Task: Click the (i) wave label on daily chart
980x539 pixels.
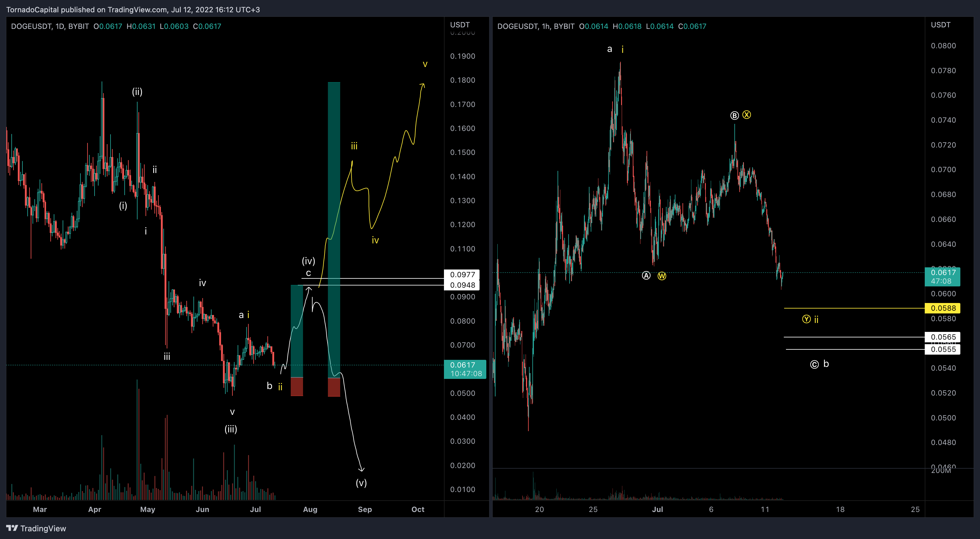Action: point(123,206)
